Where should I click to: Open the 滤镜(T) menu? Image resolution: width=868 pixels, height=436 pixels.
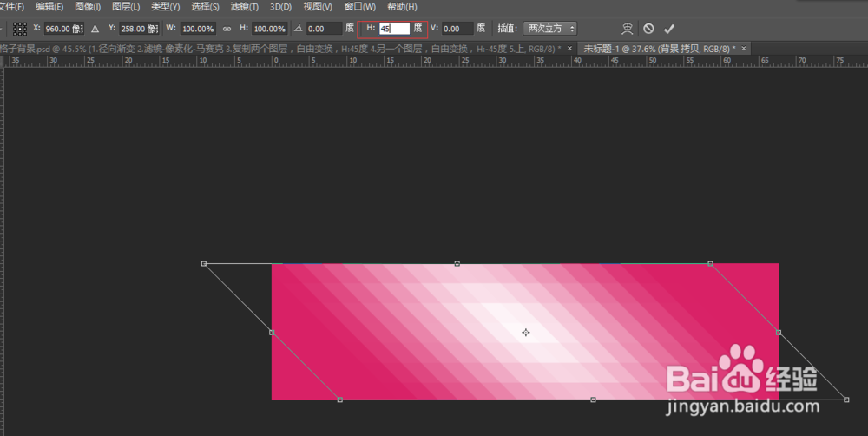[244, 7]
